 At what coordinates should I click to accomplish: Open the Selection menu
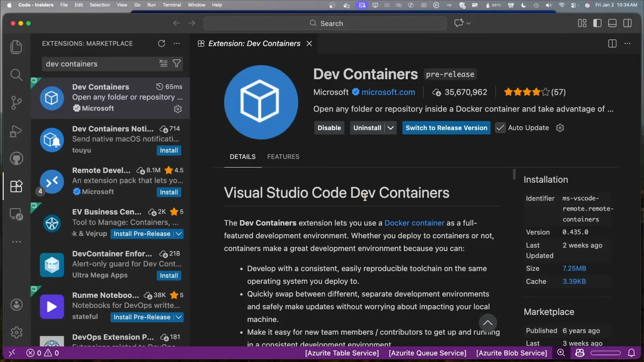[x=100, y=5]
